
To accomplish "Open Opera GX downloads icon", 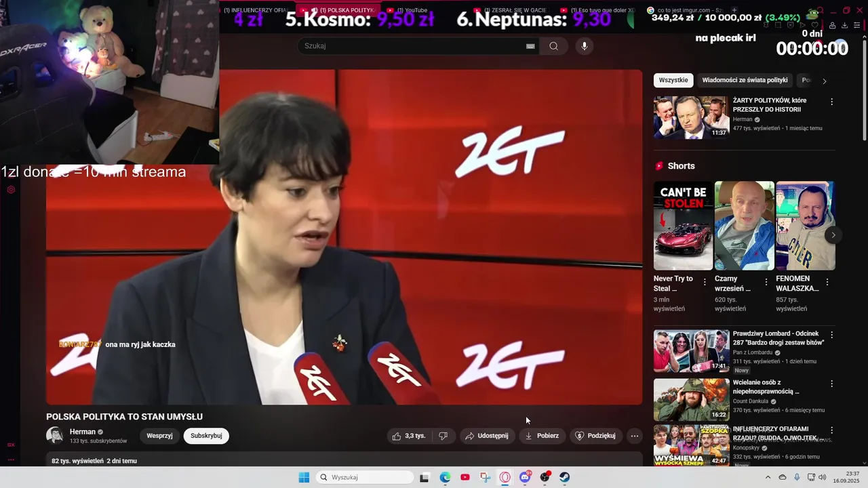I will click(x=844, y=26).
